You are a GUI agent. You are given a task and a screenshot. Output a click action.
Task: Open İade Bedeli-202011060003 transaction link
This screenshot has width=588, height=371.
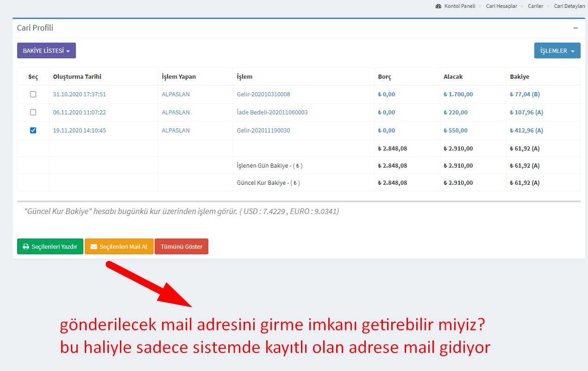click(272, 112)
